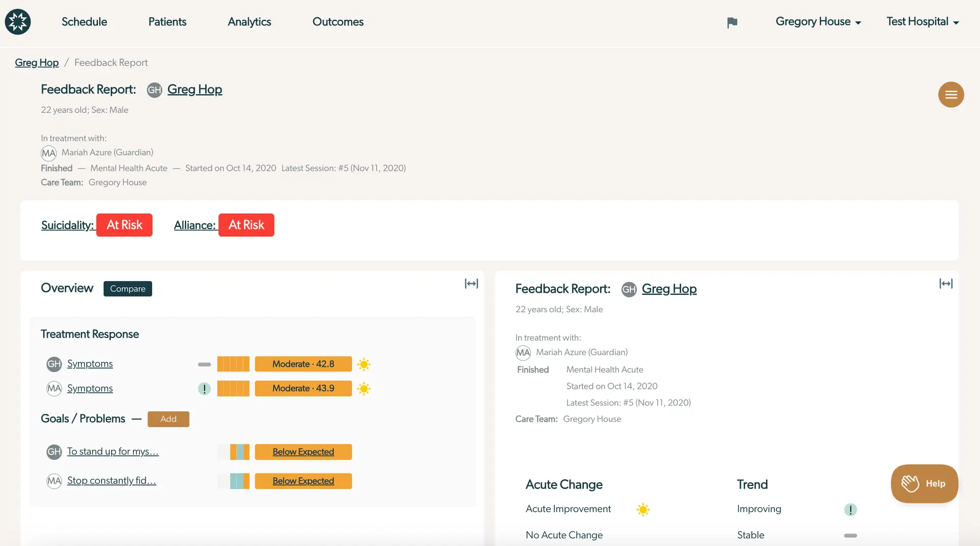Viewport: 980px width, 546px height.
Task: Open Greg Hop link in the breadcrumb
Action: [x=36, y=62]
